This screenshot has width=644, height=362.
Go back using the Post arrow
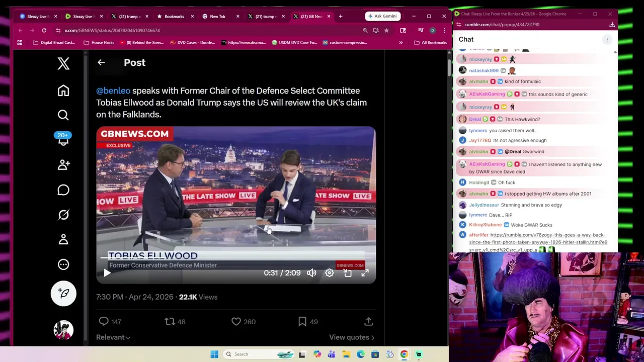[101, 62]
